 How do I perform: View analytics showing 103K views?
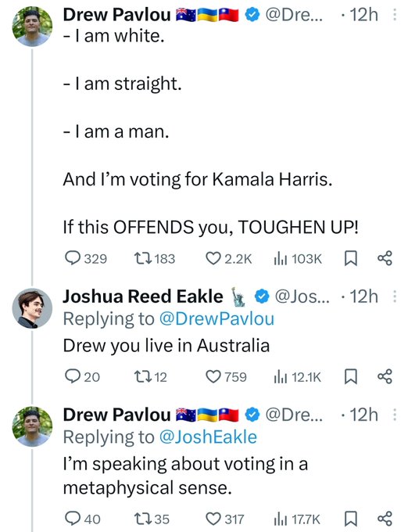click(297, 259)
